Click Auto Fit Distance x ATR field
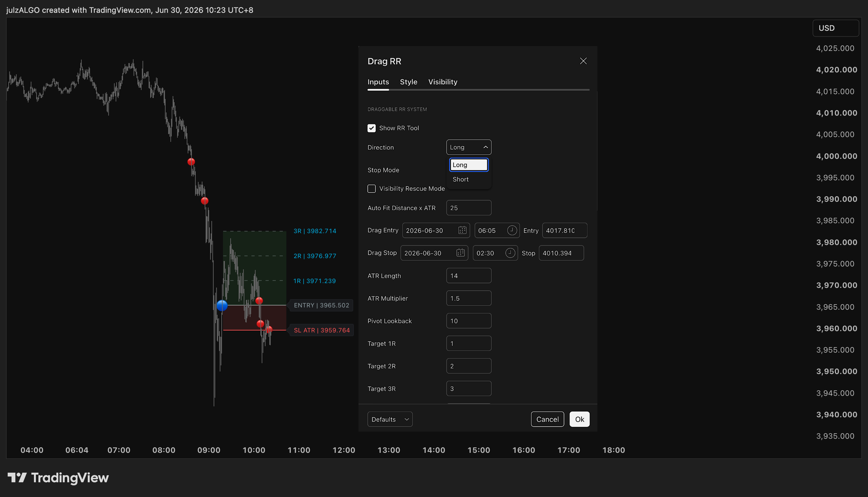 pos(469,208)
